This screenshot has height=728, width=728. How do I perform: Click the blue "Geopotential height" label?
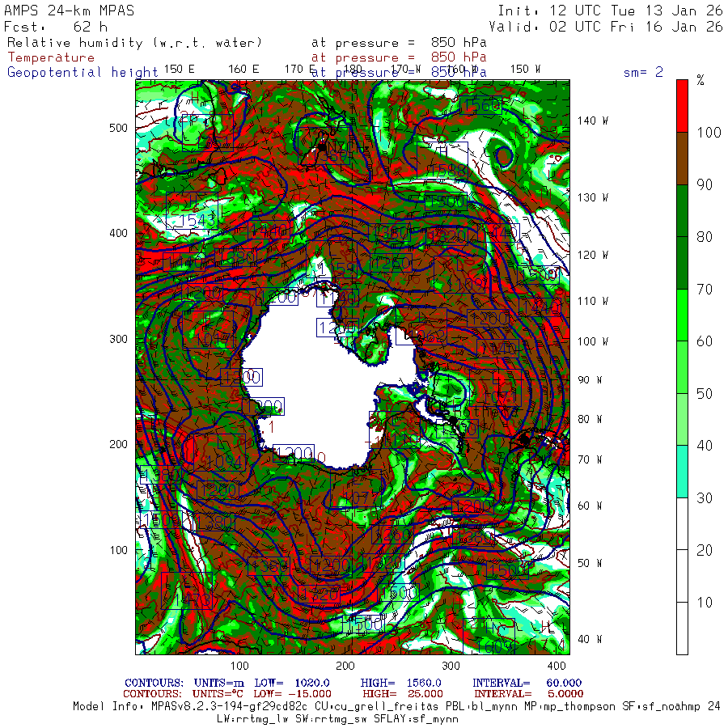tap(83, 73)
